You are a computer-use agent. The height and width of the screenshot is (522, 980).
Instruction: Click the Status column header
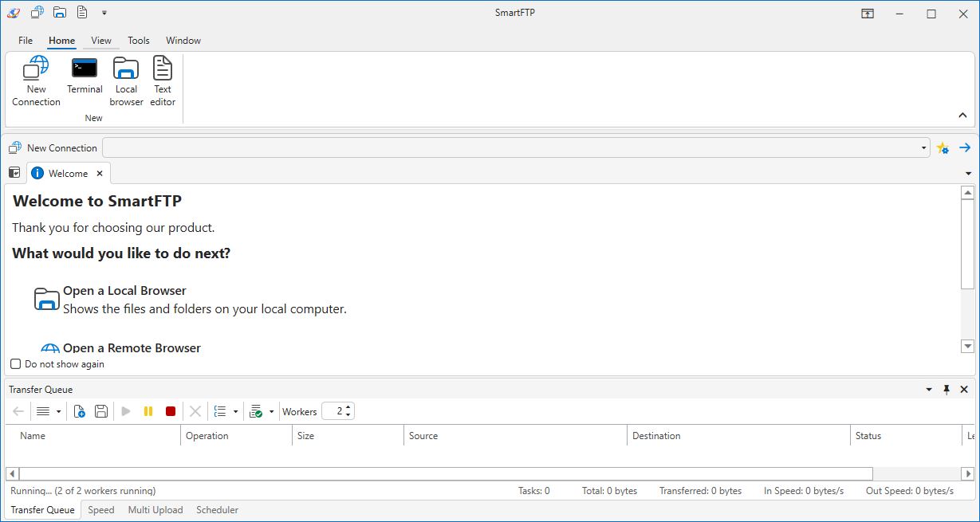click(x=907, y=436)
